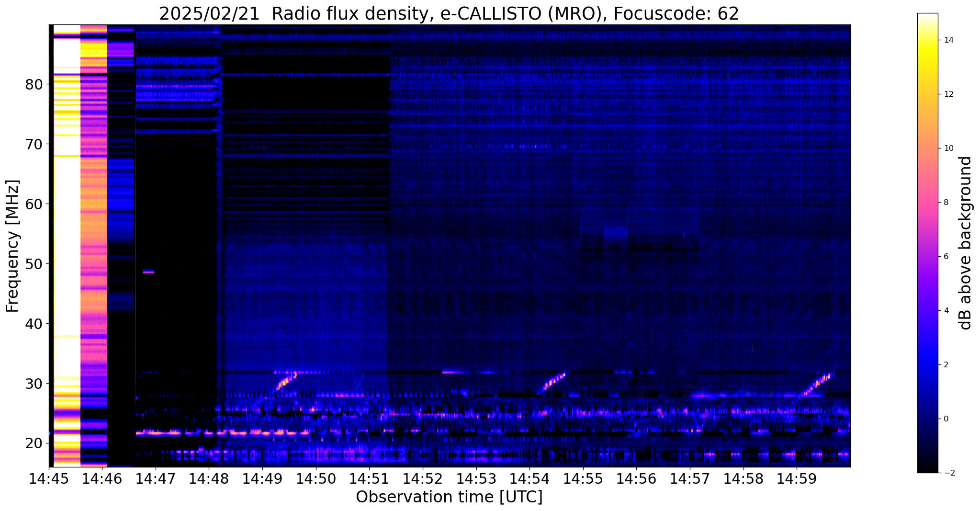Click the 14:58 time tick label
Viewport: 980px width, 511px height.
click(743, 479)
